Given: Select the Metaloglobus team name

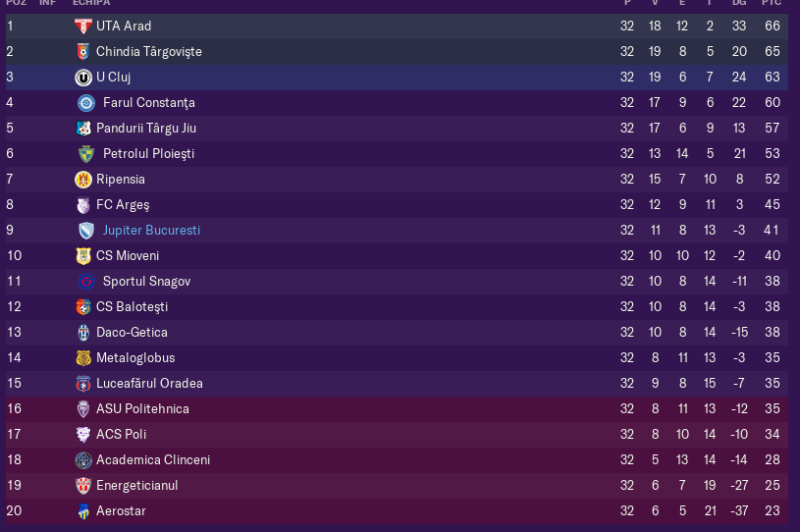Looking at the screenshot, I should click(135, 357).
